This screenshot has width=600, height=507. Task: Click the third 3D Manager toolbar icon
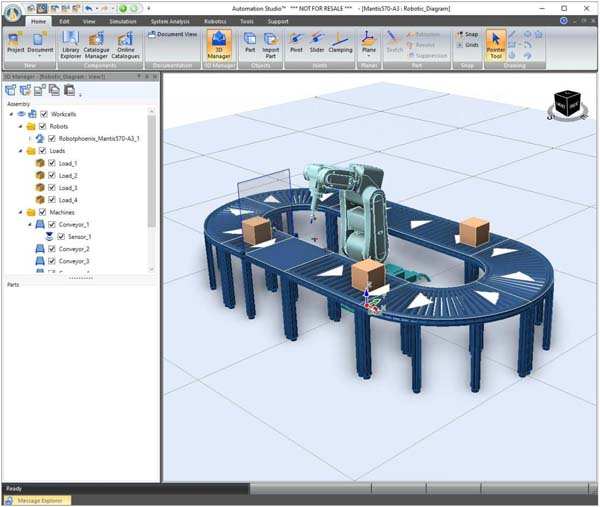coord(40,90)
